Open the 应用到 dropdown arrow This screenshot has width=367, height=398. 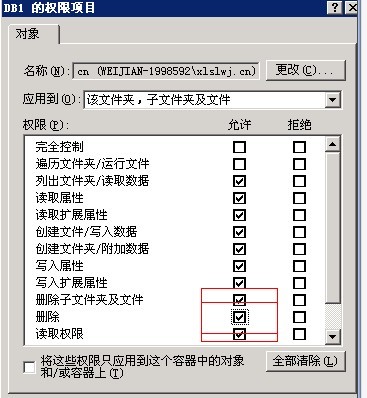point(333,99)
